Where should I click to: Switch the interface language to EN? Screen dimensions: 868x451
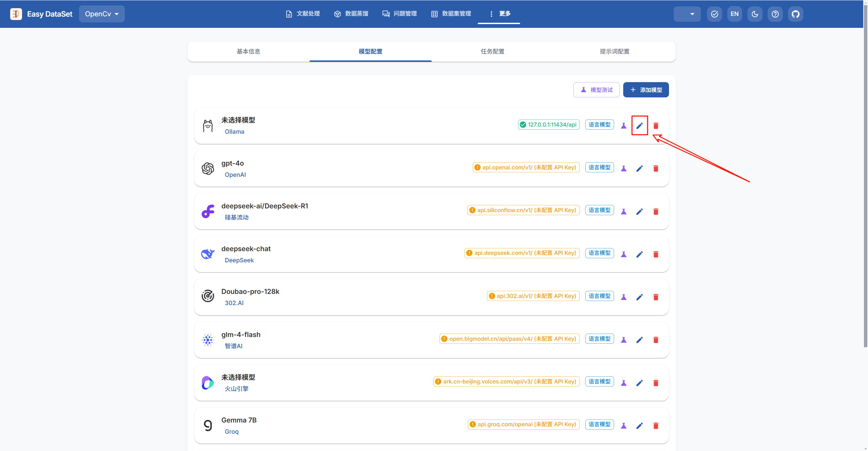[734, 14]
